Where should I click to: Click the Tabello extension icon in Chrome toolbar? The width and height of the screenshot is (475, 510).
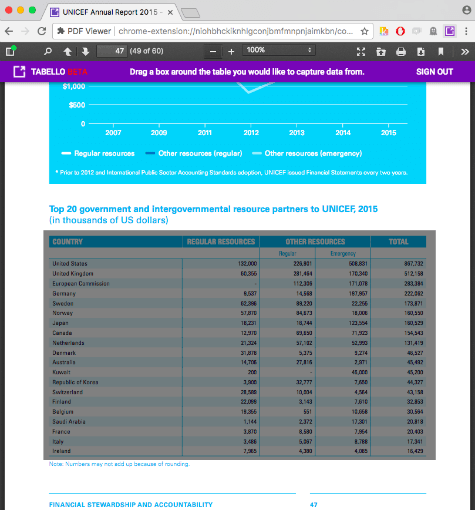click(x=449, y=31)
